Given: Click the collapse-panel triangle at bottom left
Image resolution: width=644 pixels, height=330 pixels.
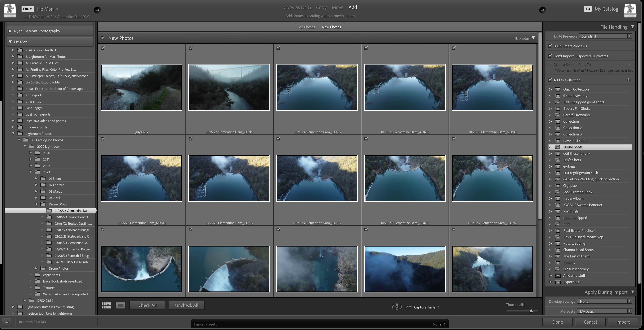Looking at the screenshot, I should 7,322.
